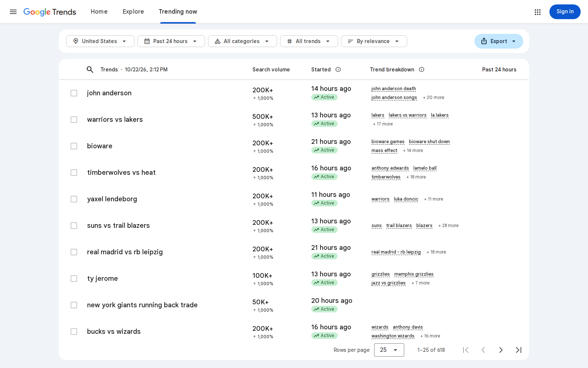Open the anthony davis breakdown link
The image size is (588, 368).
pos(408,327)
